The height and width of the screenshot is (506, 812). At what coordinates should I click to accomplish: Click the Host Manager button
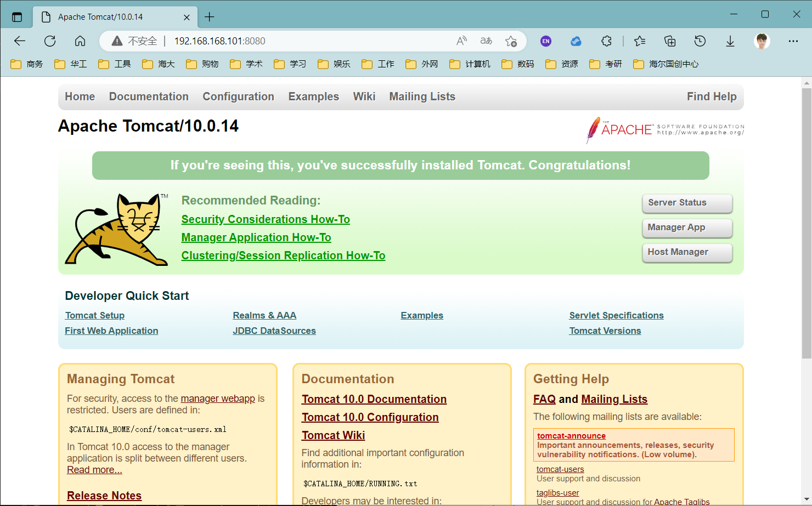pos(687,252)
